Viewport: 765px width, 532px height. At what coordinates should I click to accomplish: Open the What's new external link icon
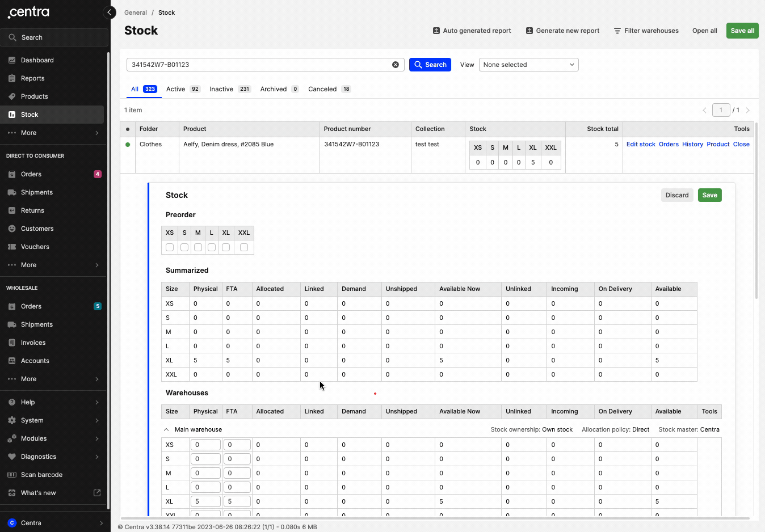[97, 493]
